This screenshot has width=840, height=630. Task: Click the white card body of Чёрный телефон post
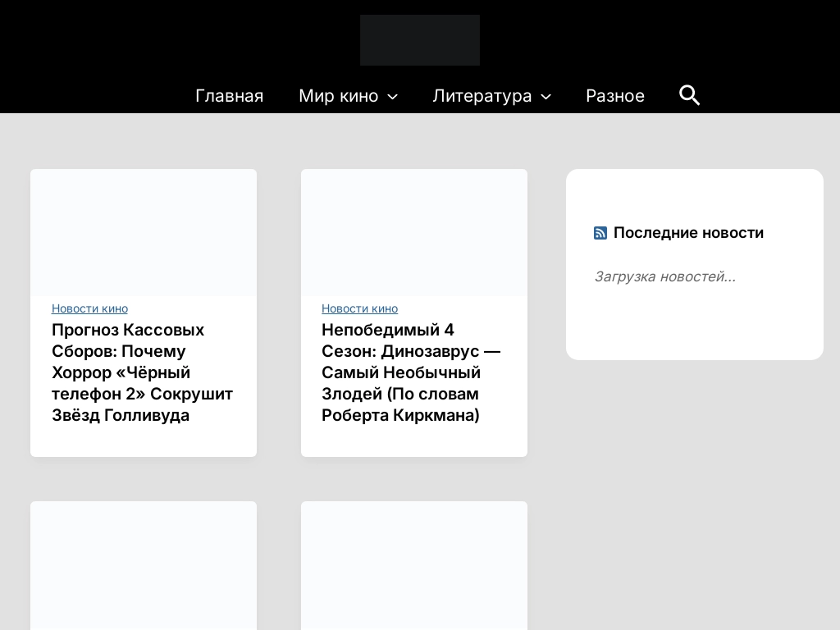(144, 441)
